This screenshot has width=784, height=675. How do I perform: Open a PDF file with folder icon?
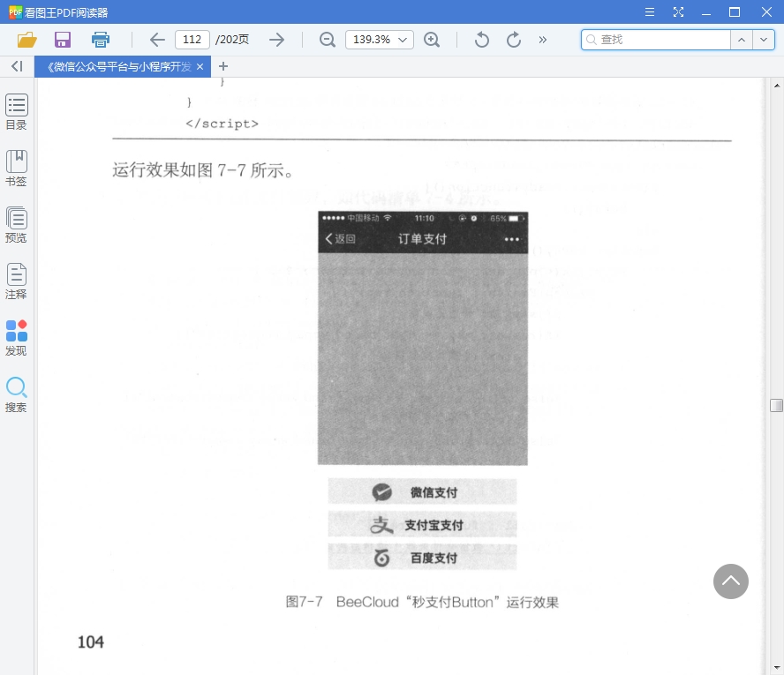(x=27, y=40)
